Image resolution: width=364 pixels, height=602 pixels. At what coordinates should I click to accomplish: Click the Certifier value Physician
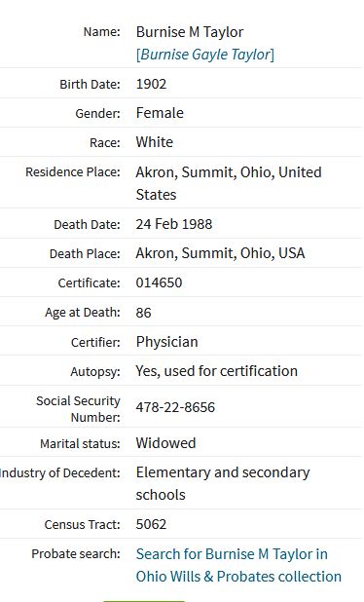(166, 342)
